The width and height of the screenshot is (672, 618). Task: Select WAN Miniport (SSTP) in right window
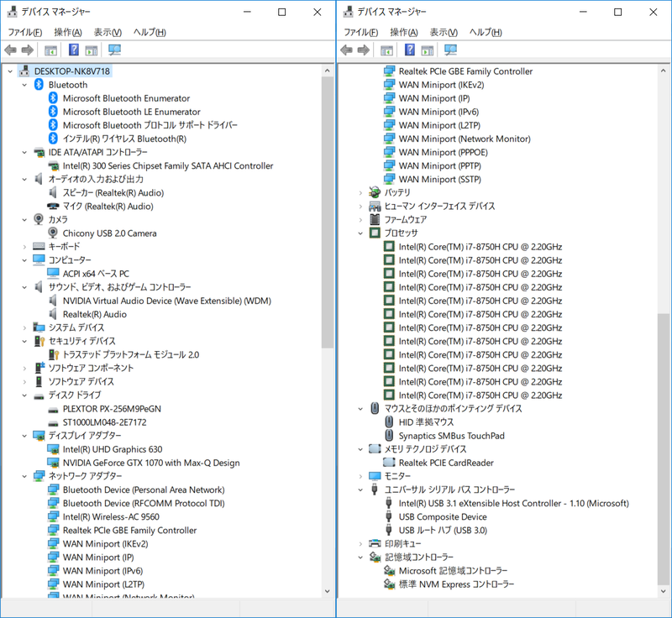(439, 179)
